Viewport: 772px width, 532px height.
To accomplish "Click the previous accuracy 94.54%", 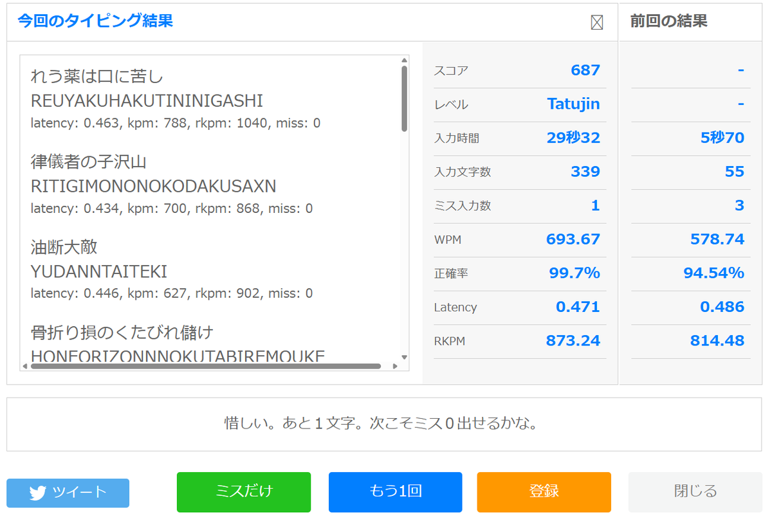I will pos(714,273).
